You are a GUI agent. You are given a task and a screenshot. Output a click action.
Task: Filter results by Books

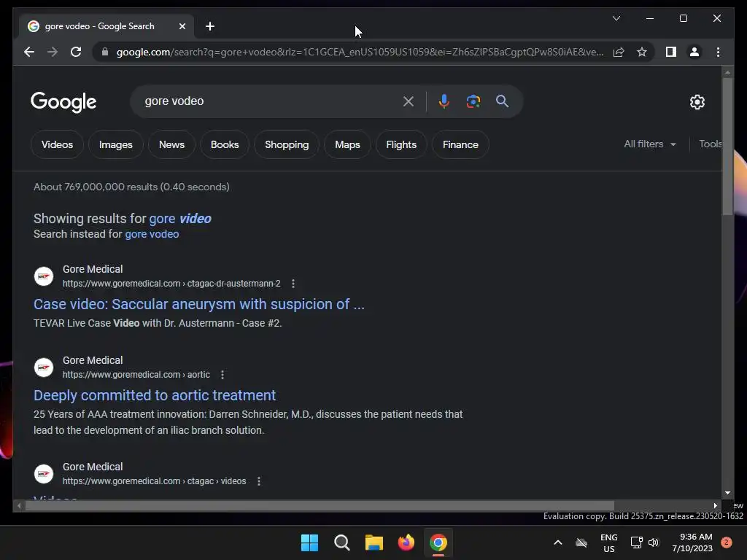[225, 144]
